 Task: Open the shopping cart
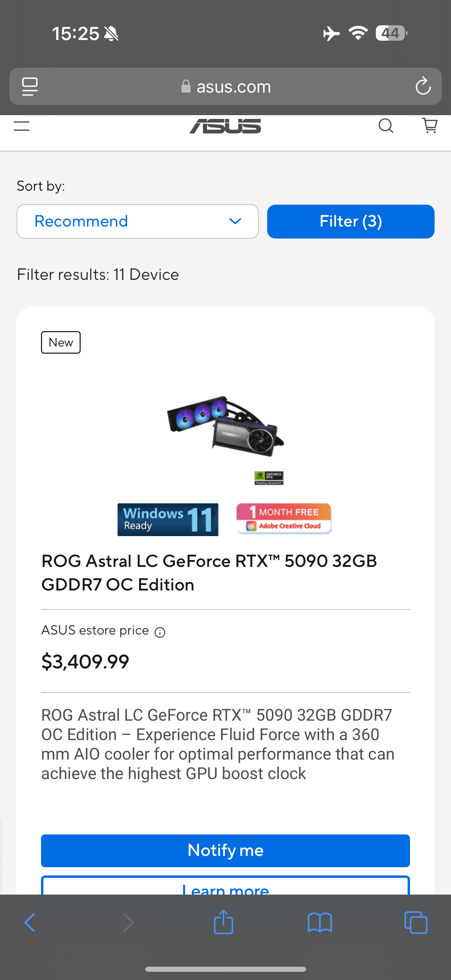point(430,125)
